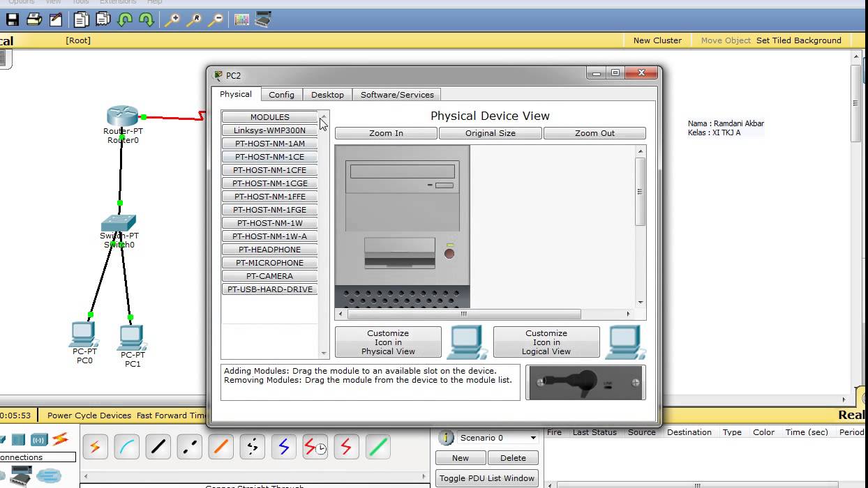Viewport: 868px width, 488px height.
Task: Choose the red Serial DTE cable
Action: (346, 447)
